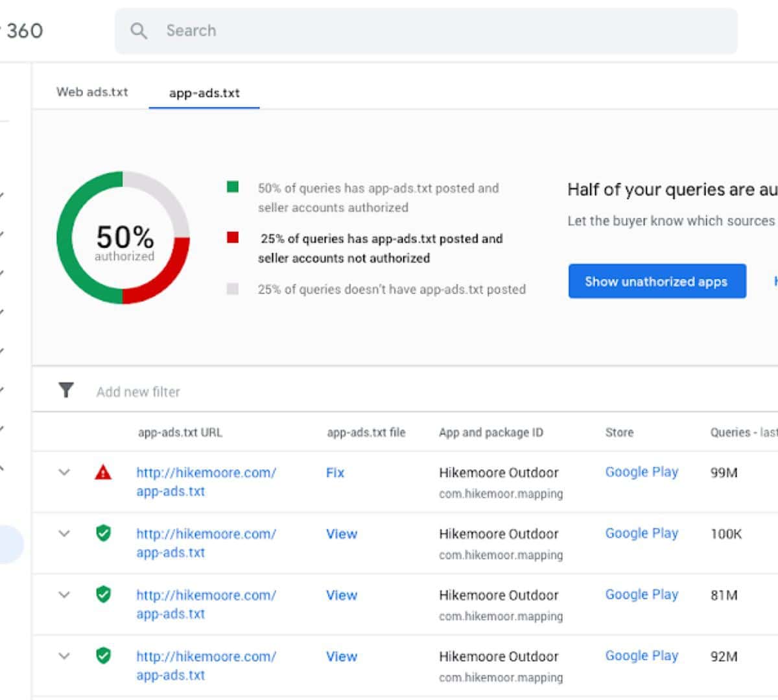Image resolution: width=778 pixels, height=700 pixels.
Task: Expand the row with 99M queries
Action: tap(64, 472)
